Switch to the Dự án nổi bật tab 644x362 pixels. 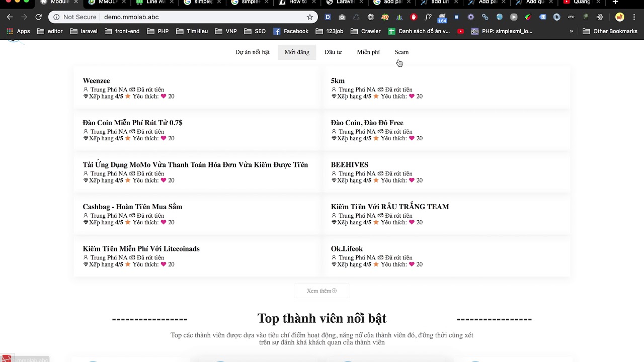pos(252,52)
